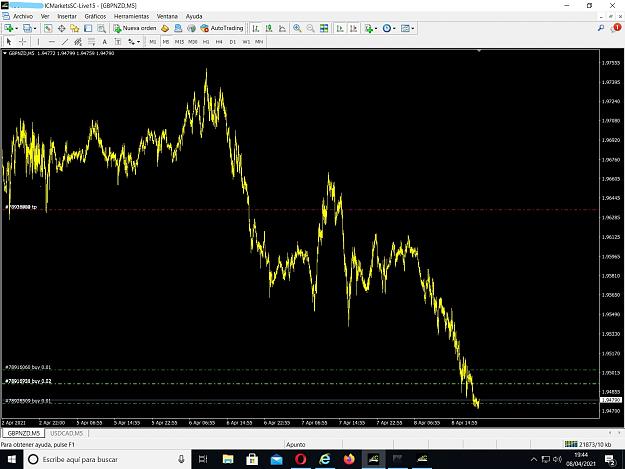
Task: Switch to the USDCAD,M5 chart tab
Action: tap(66, 433)
